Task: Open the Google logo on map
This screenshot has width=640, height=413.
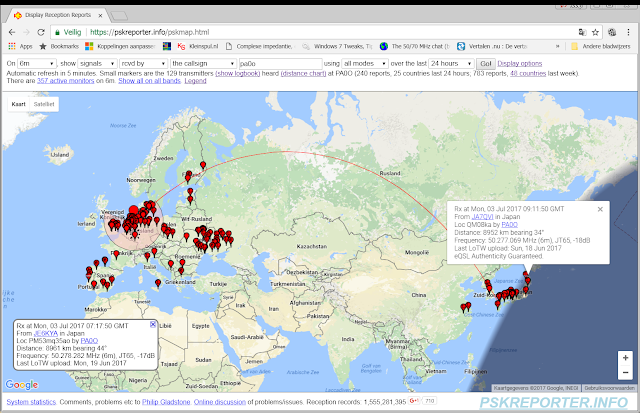Action: coord(21,384)
